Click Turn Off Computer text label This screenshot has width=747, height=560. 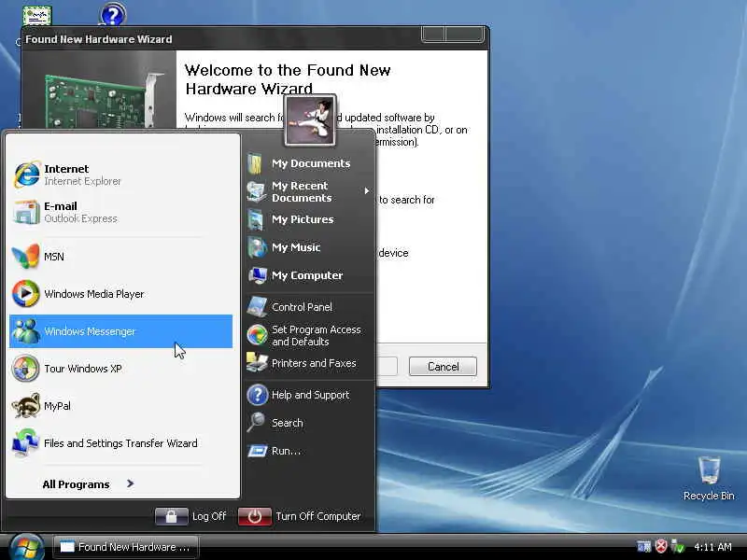317,516
